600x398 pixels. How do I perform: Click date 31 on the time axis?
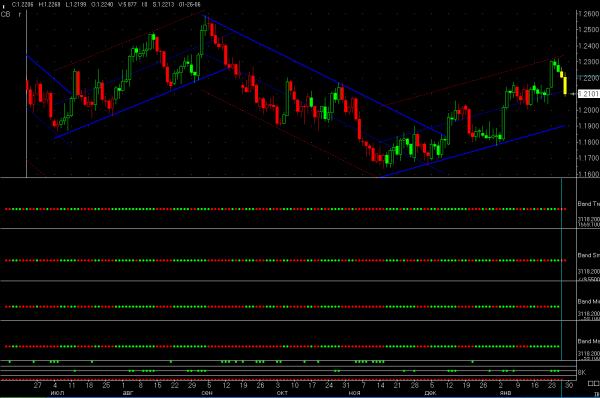[346, 385]
